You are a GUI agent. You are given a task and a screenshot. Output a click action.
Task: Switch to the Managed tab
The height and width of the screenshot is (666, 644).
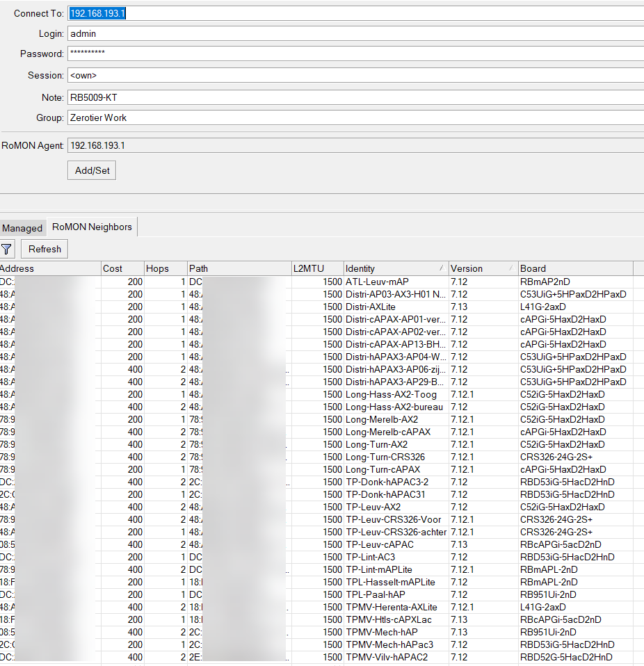22,228
